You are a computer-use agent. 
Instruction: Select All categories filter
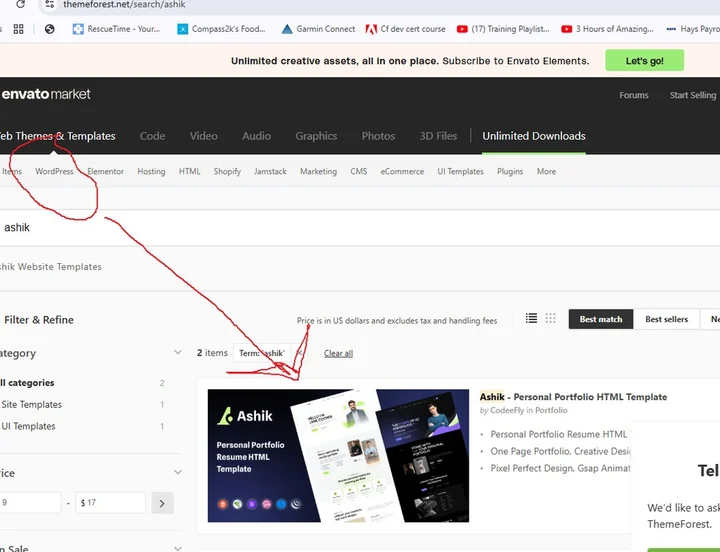point(27,383)
